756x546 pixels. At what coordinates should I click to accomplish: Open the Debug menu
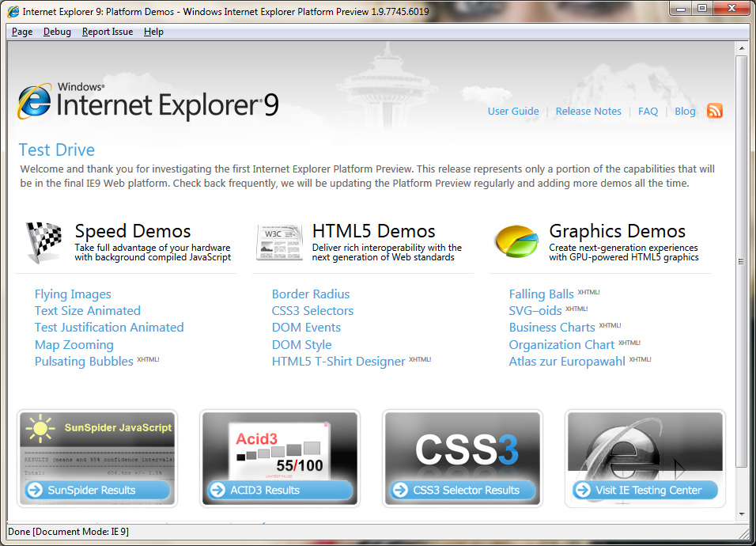tap(57, 32)
